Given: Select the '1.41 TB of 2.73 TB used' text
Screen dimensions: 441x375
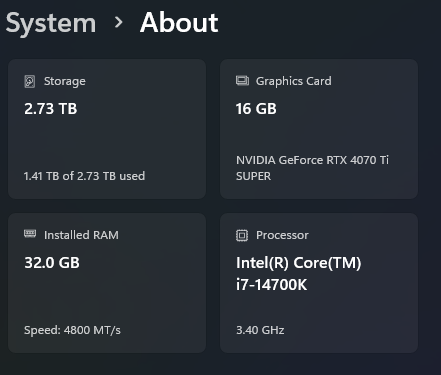Looking at the screenshot, I should tap(84, 176).
